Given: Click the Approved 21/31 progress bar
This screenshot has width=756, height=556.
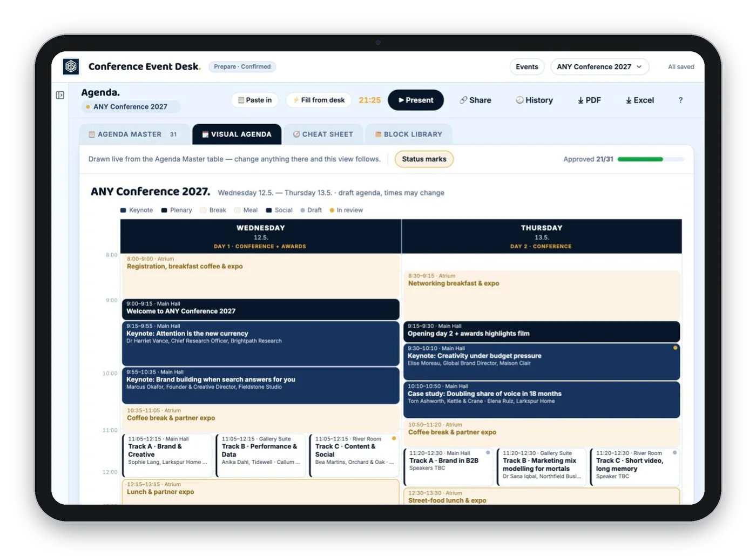Looking at the screenshot, I should click(651, 159).
